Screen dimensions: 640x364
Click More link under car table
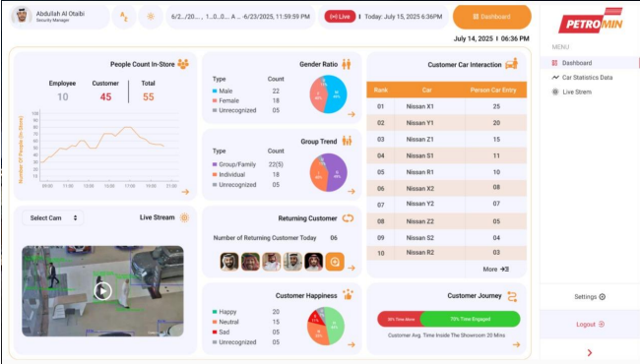pyautogui.click(x=495, y=269)
